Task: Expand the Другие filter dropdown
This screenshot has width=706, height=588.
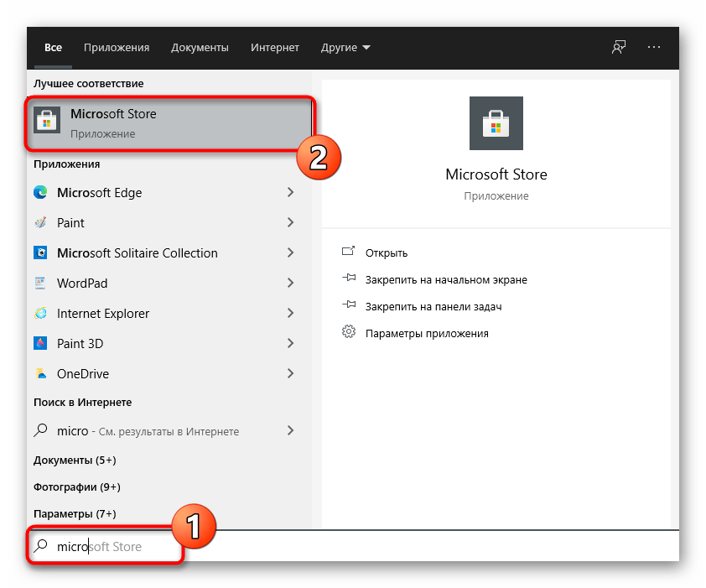Action: pyautogui.click(x=345, y=48)
